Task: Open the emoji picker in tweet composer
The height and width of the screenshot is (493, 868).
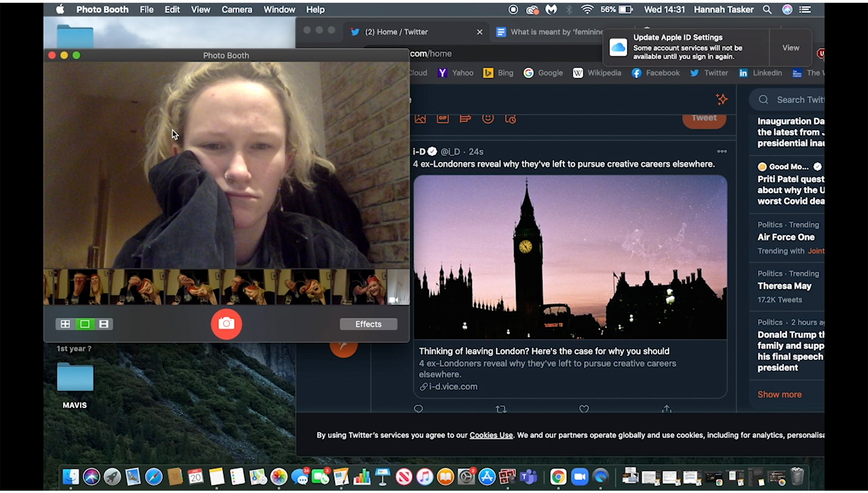Action: point(488,118)
